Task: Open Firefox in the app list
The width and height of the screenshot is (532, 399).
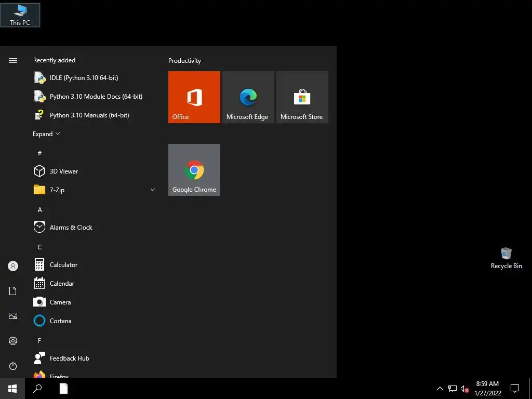Action: [95, 374]
